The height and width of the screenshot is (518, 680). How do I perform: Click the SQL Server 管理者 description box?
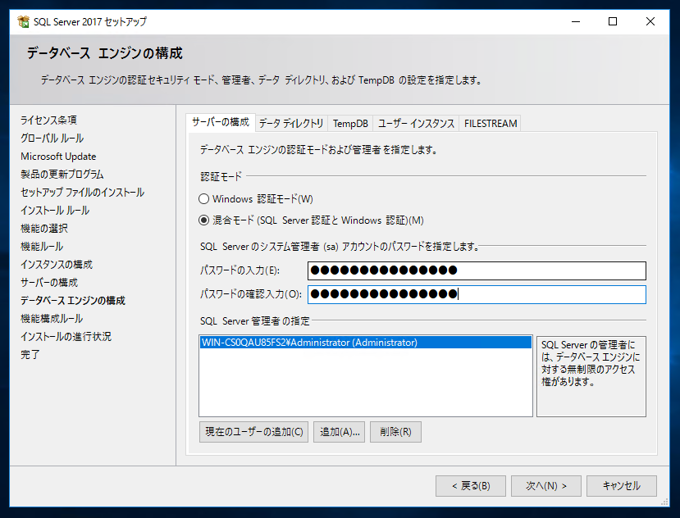pos(591,376)
